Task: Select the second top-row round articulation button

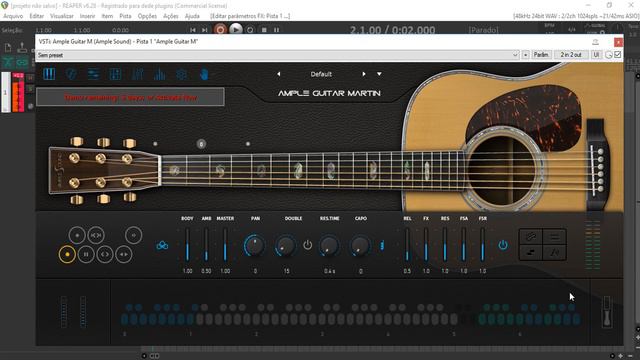Action: (96, 235)
